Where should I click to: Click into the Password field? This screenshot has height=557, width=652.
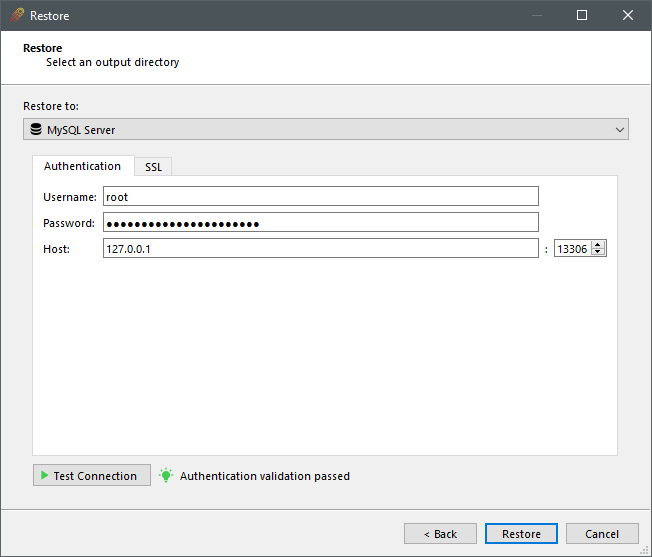320,223
